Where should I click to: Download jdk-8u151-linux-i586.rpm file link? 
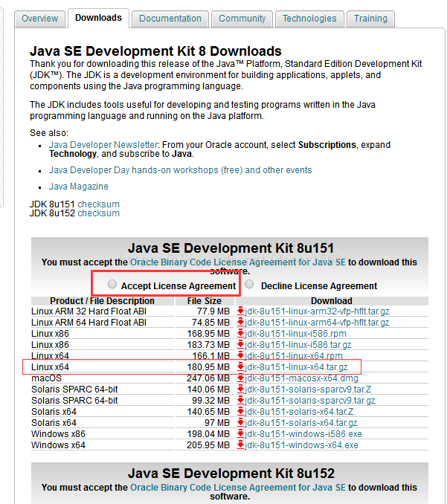tap(295, 334)
